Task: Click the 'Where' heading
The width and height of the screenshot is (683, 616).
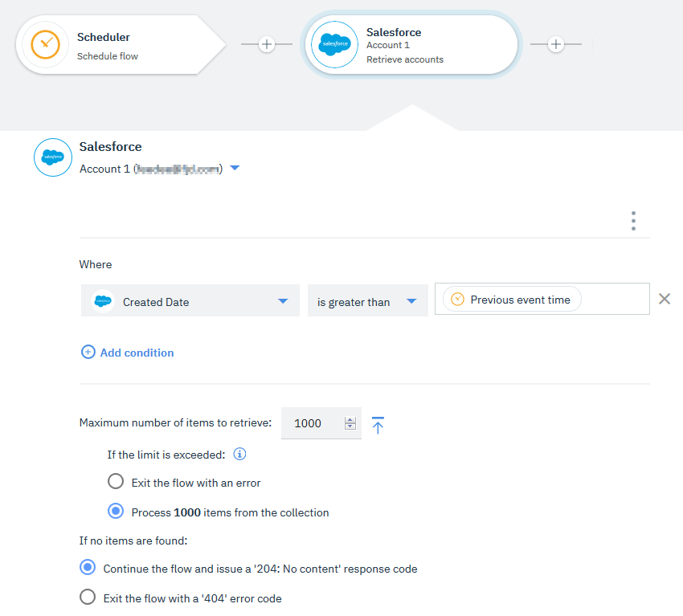Action: 96,265
